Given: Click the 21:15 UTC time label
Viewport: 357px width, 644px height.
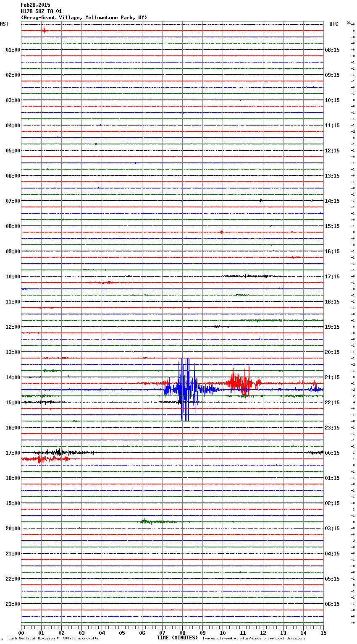Looking at the screenshot, I should click(x=332, y=377).
